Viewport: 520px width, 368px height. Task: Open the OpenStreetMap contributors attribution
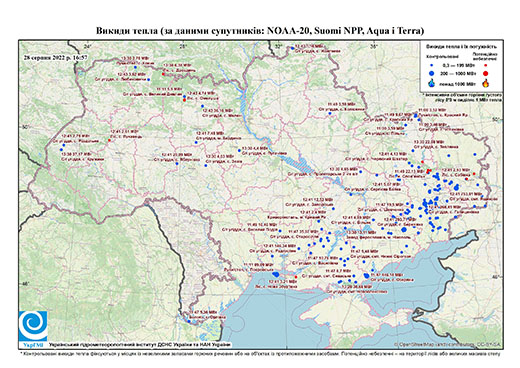pyautogui.click(x=447, y=344)
